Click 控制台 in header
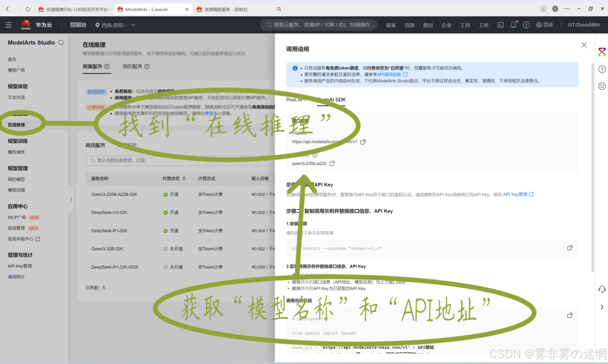 coord(78,25)
